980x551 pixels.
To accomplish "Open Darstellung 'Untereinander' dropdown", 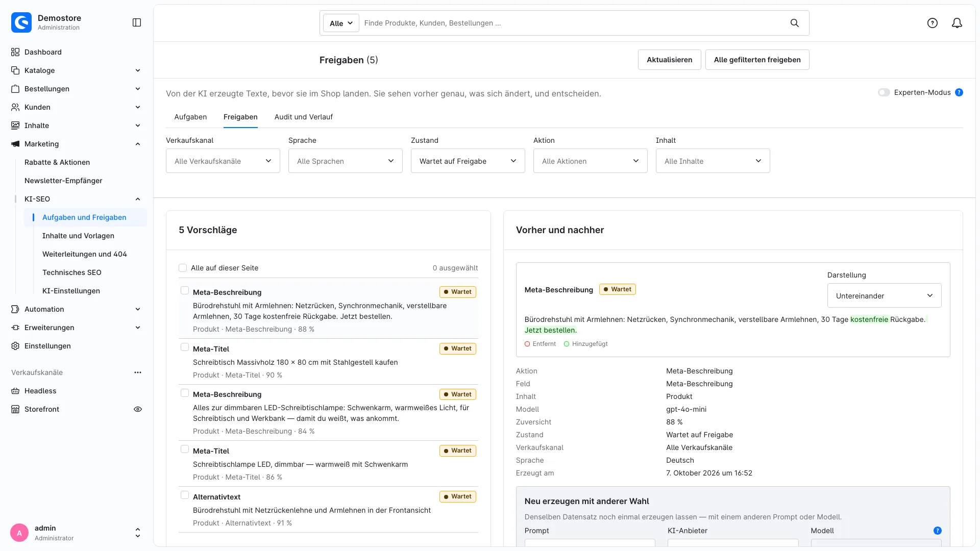I will [x=885, y=295].
